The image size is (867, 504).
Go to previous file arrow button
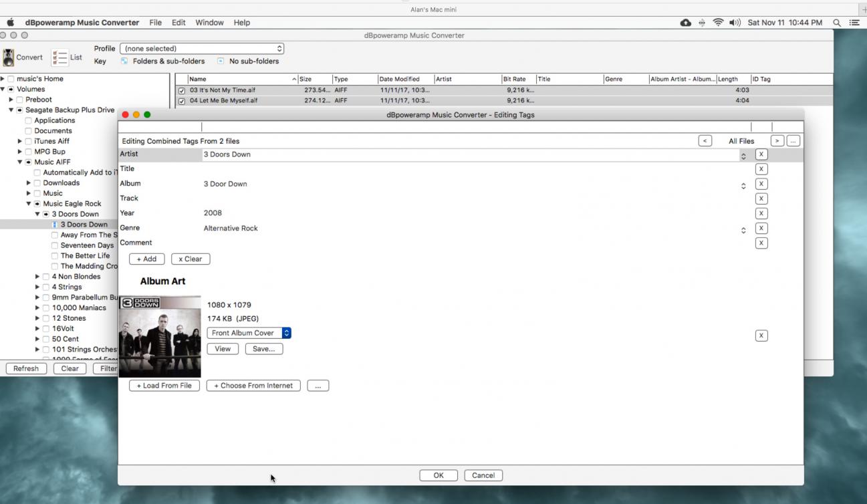[705, 141]
